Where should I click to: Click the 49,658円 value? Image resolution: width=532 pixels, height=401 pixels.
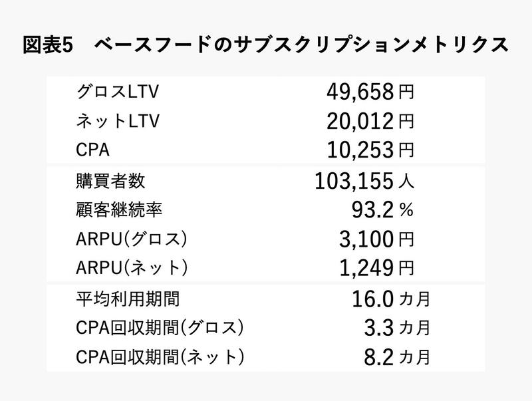[x=370, y=92]
